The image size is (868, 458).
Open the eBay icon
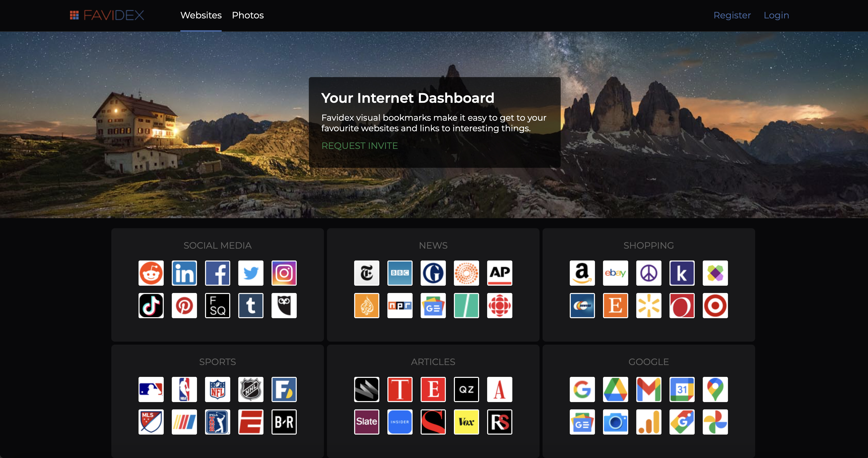tap(615, 273)
